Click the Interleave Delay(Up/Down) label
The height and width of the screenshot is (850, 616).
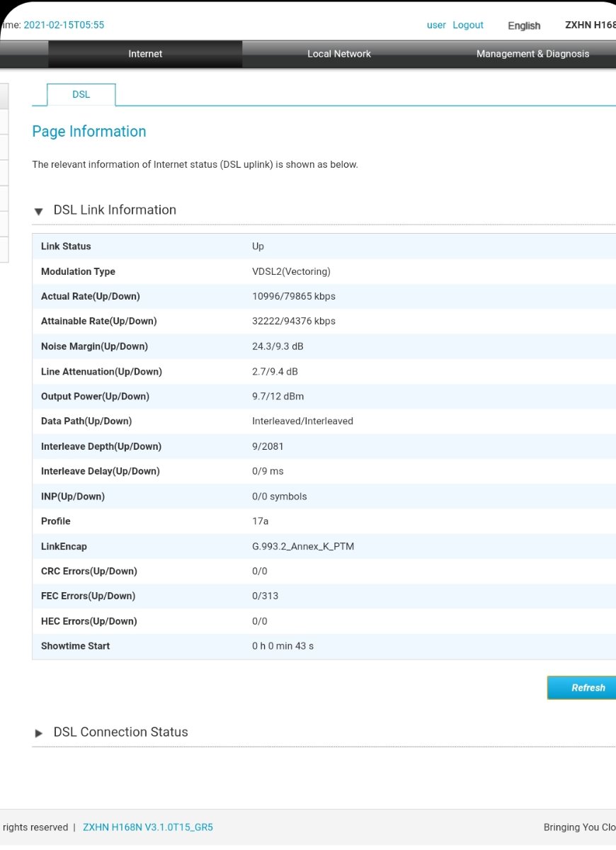pos(101,471)
